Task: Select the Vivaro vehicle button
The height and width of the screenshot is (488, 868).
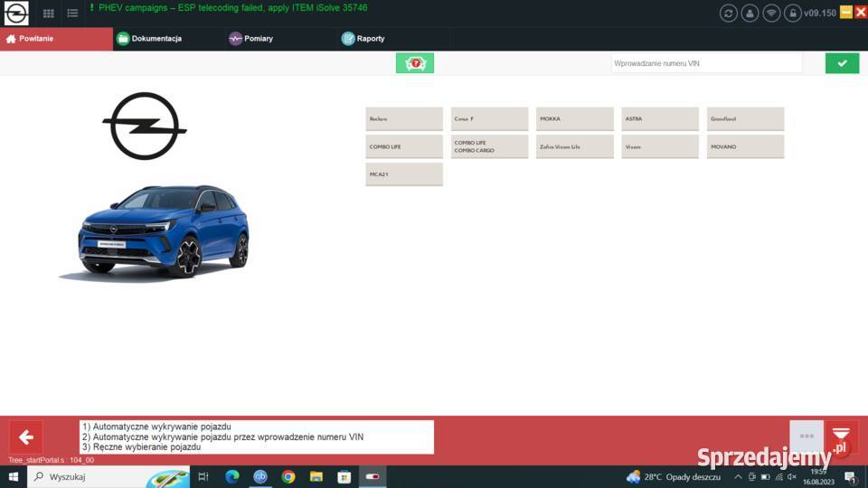Action: pos(660,146)
